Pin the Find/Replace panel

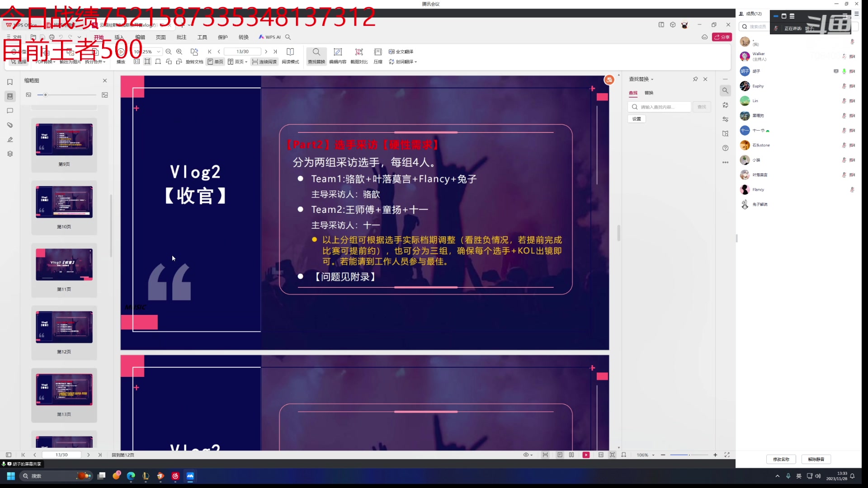click(695, 79)
